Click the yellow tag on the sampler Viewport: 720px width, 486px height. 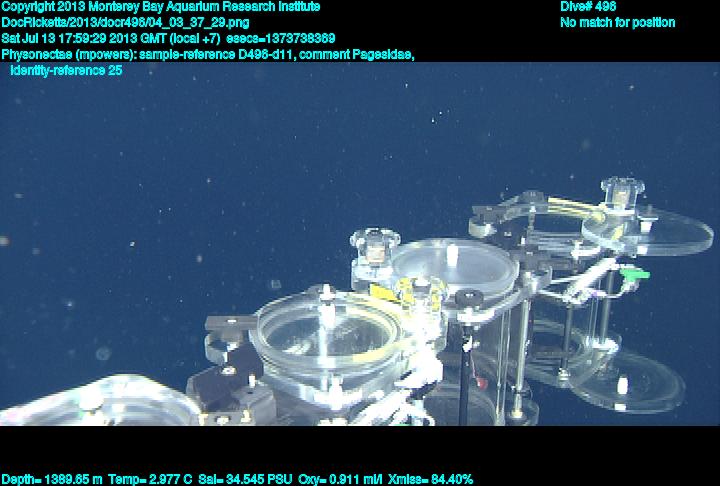[x=384, y=293]
